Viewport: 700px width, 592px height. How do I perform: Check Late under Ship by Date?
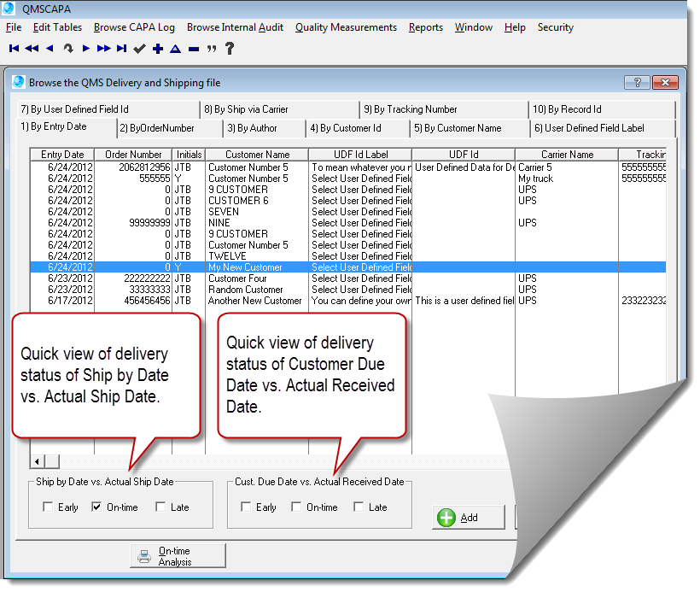[160, 507]
